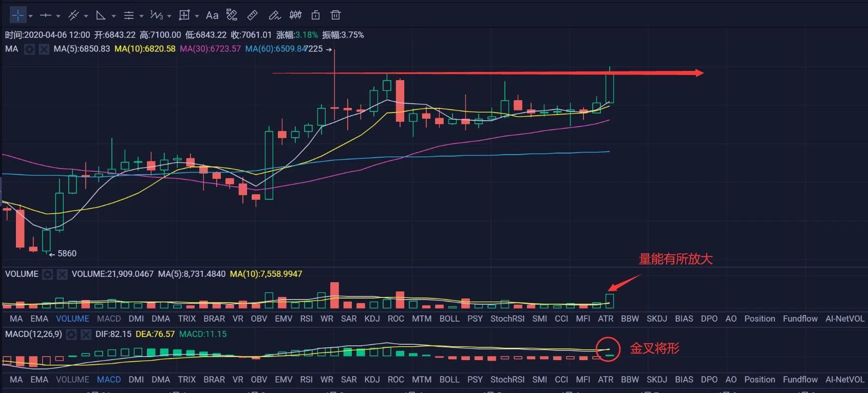Close the MACD indicator panel

tap(86, 334)
